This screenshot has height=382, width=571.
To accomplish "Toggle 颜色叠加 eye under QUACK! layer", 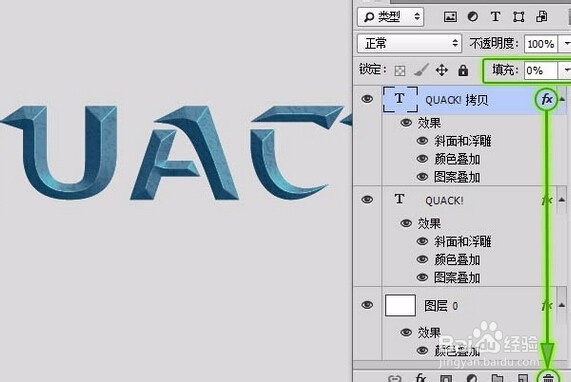I will 422,259.
